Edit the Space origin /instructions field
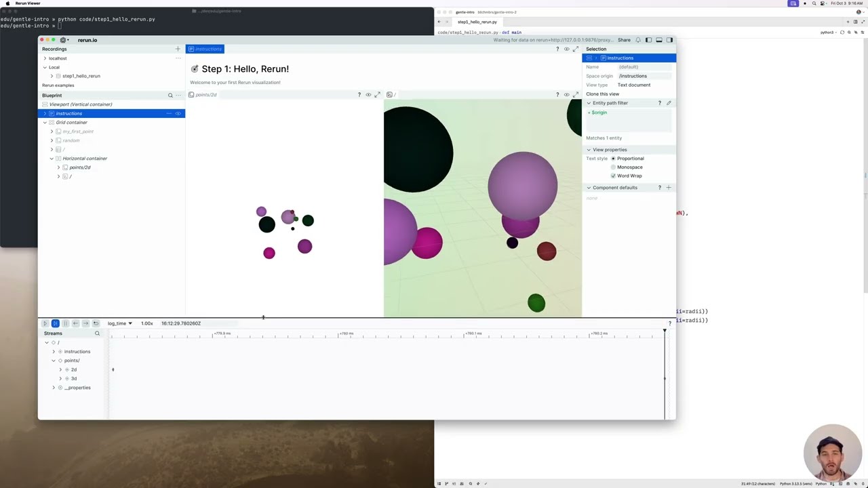The width and height of the screenshot is (868, 488). coord(644,76)
